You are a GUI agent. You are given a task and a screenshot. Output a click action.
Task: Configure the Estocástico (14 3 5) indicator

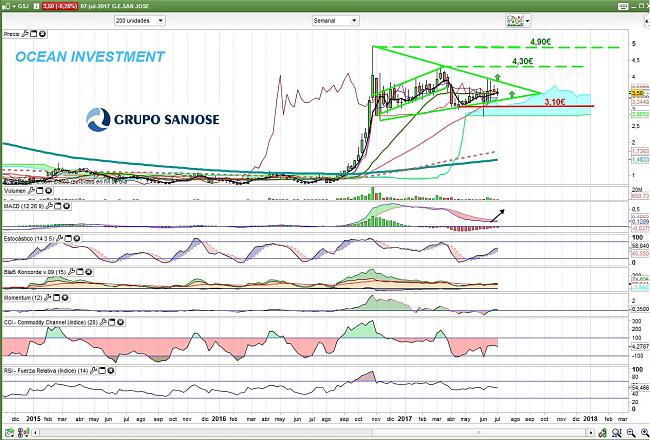(59, 238)
